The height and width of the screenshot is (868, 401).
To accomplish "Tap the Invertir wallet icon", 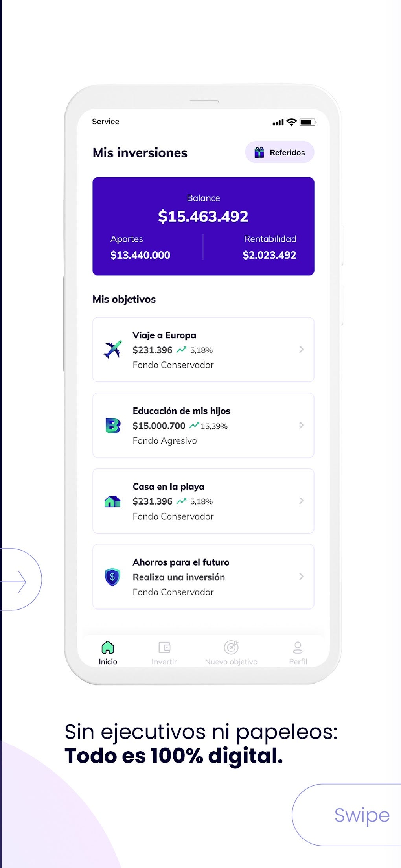I will click(164, 647).
